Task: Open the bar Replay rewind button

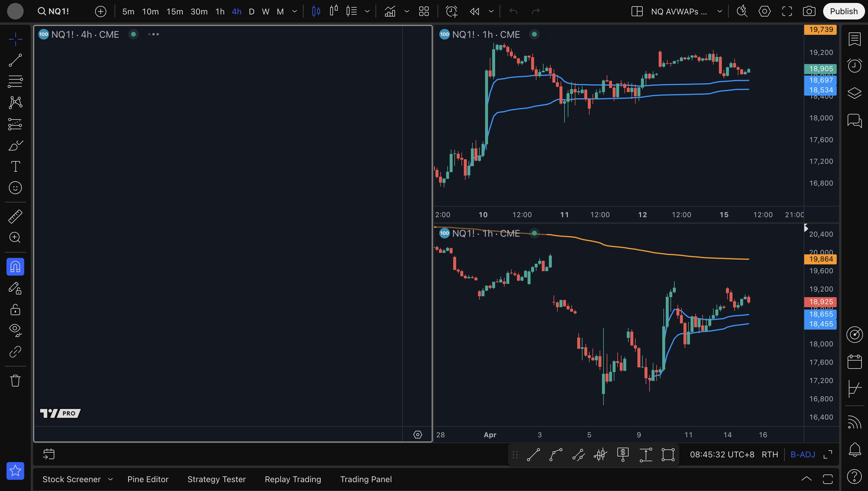Action: pos(474,12)
